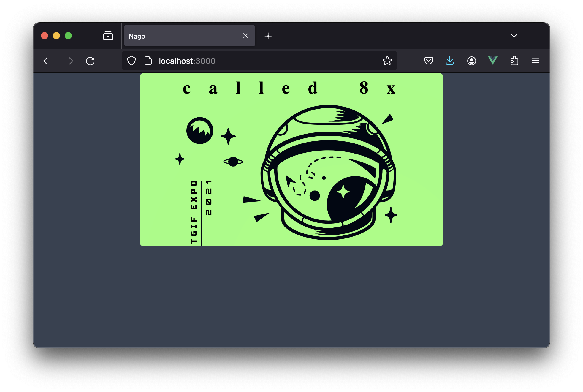Save page to Pocket
583x392 pixels.
pyautogui.click(x=428, y=61)
